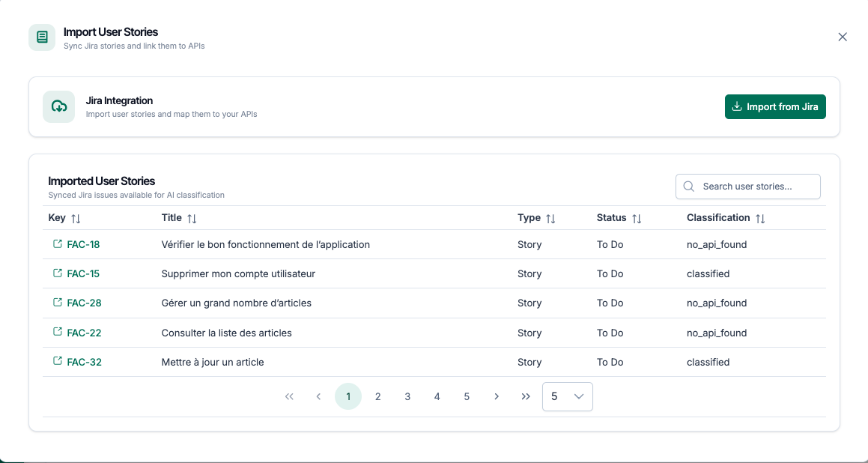Open the FAC-32 story key link
Viewport: 868px width, 463px height.
click(84, 362)
